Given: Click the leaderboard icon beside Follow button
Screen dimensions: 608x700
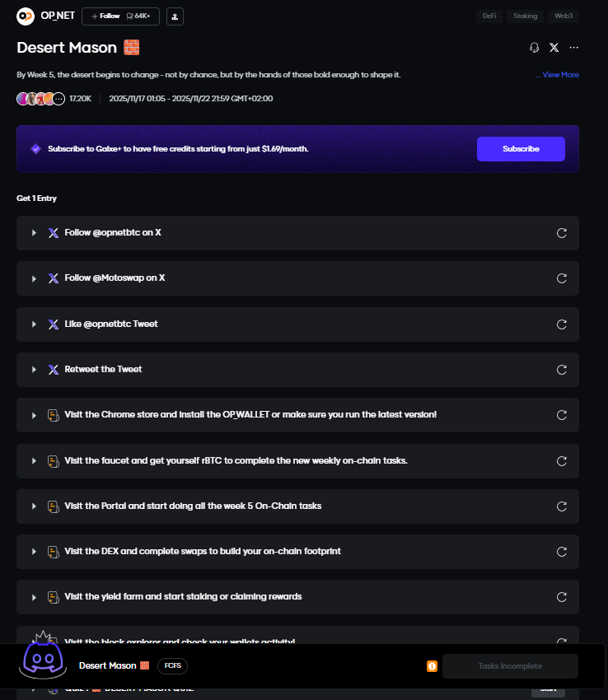Looking at the screenshot, I should pos(175,16).
